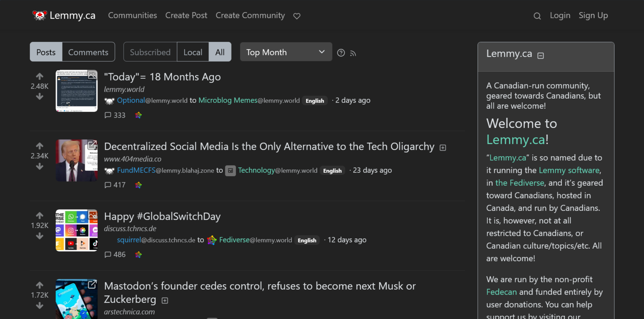
Task: Open Microblog Memes community link
Action: coord(249,100)
